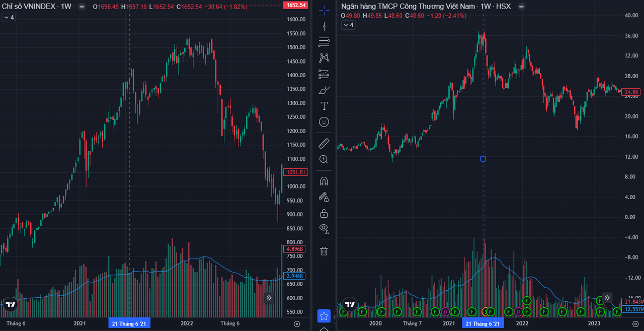Viewport: 644px width, 331px height.
Task: Activate the zoom in tool
Action: click(324, 159)
